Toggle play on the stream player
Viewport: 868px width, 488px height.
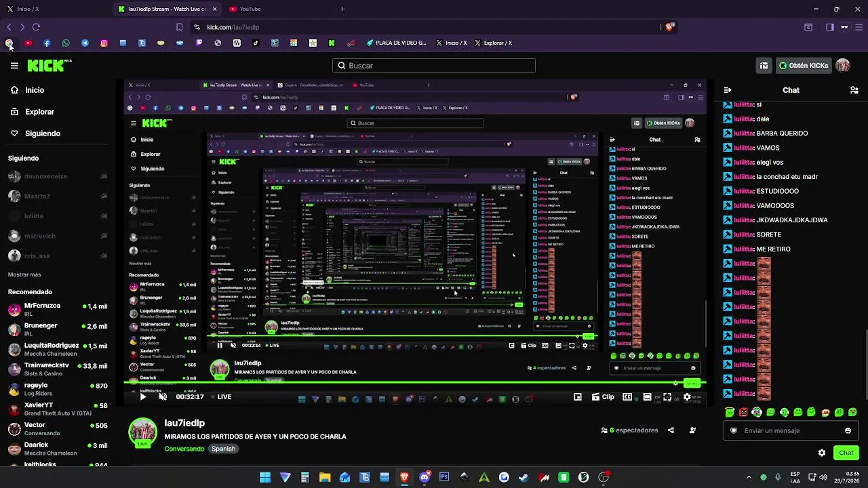click(x=143, y=397)
